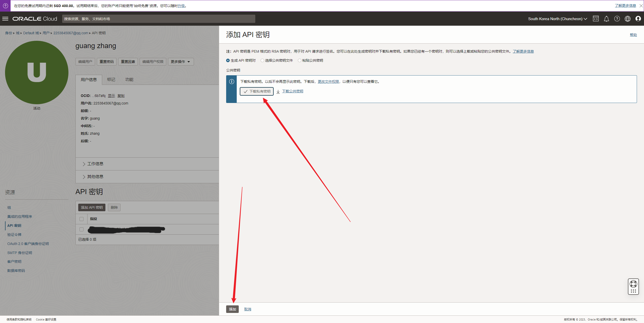Click the upgrade arrow icon in banner
The width and height of the screenshot is (644, 323).
click(5, 6)
